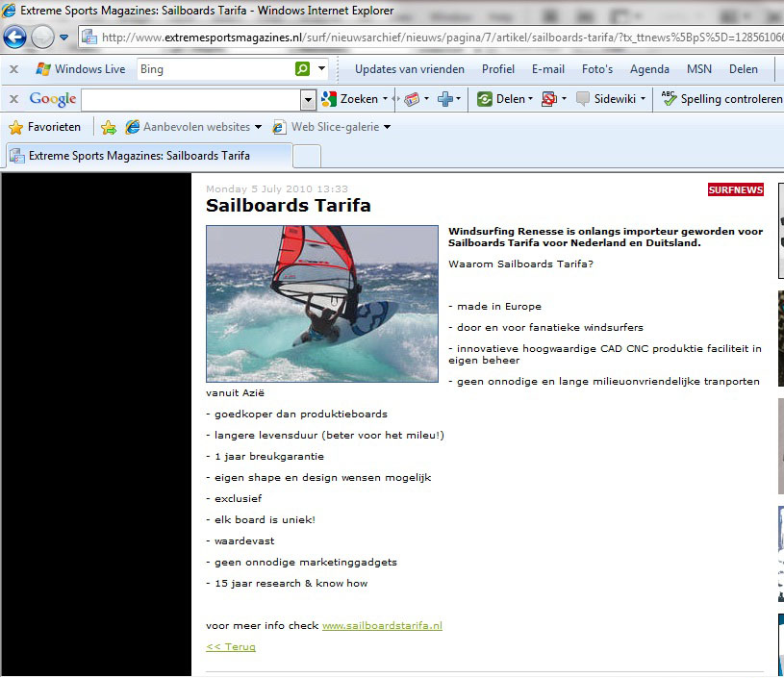The width and height of the screenshot is (784, 678).
Task: Click the Windows Live logo button
Action: (81, 69)
